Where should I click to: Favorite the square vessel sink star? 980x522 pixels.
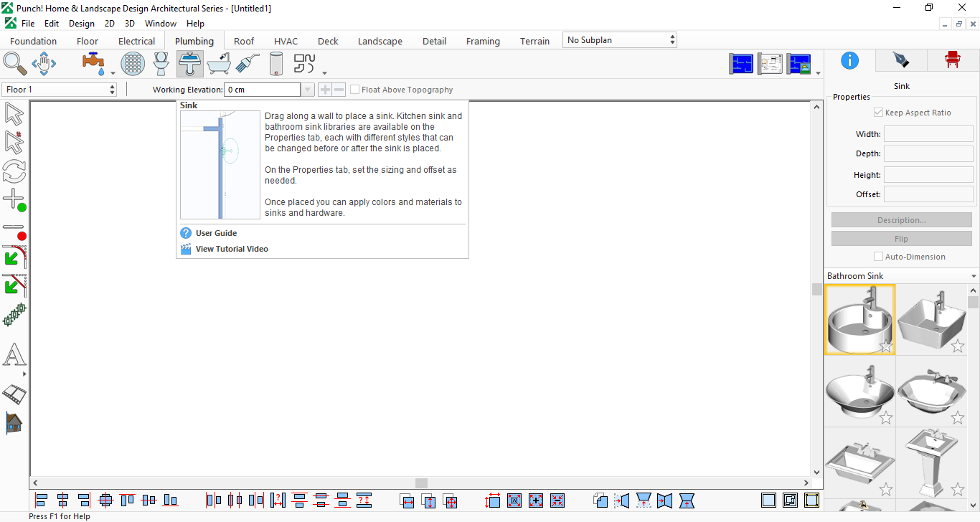pyautogui.click(x=958, y=346)
